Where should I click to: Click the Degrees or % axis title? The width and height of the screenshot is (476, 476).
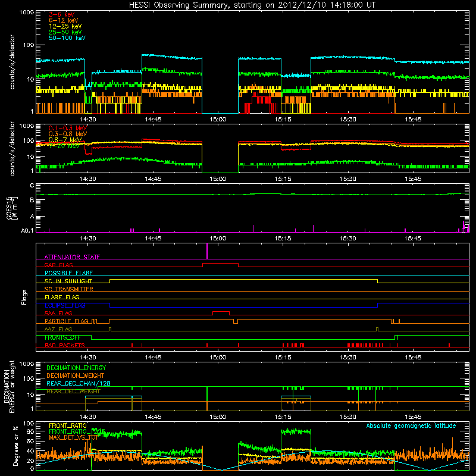(15, 446)
